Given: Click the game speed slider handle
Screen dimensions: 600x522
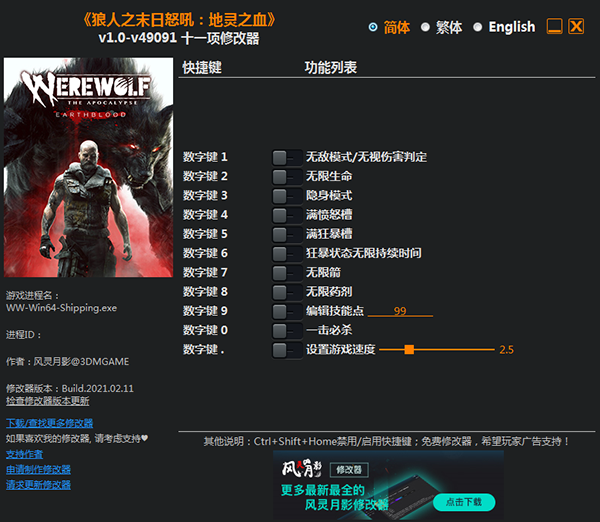Looking at the screenshot, I should 409,349.
